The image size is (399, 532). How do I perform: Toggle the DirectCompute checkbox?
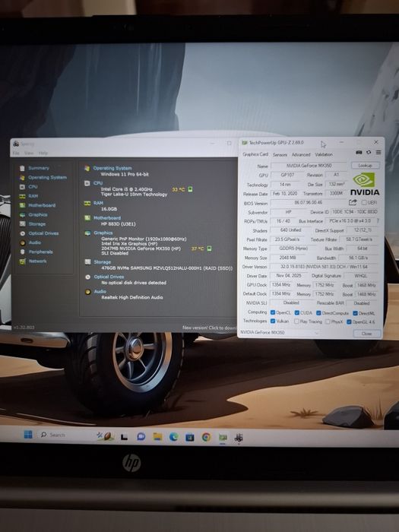[318, 313]
